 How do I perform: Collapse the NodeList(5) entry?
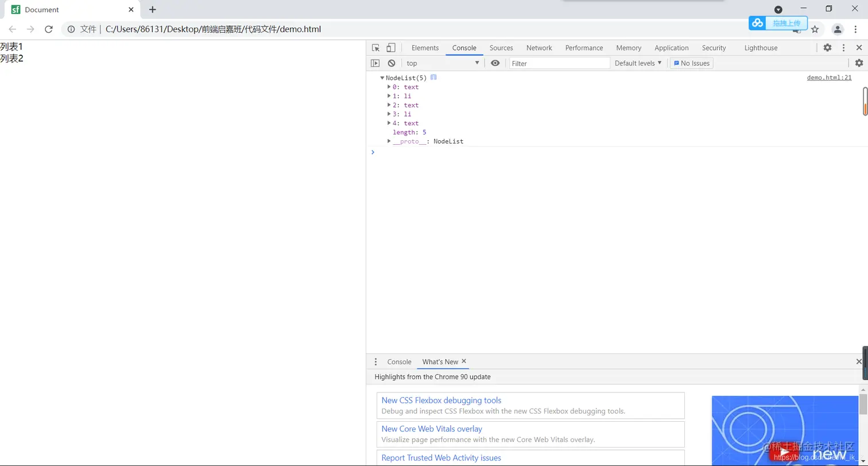pyautogui.click(x=382, y=78)
